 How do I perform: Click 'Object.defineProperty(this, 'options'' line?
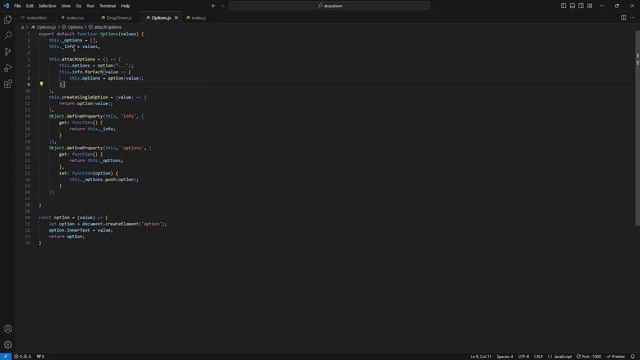[x=100, y=148]
